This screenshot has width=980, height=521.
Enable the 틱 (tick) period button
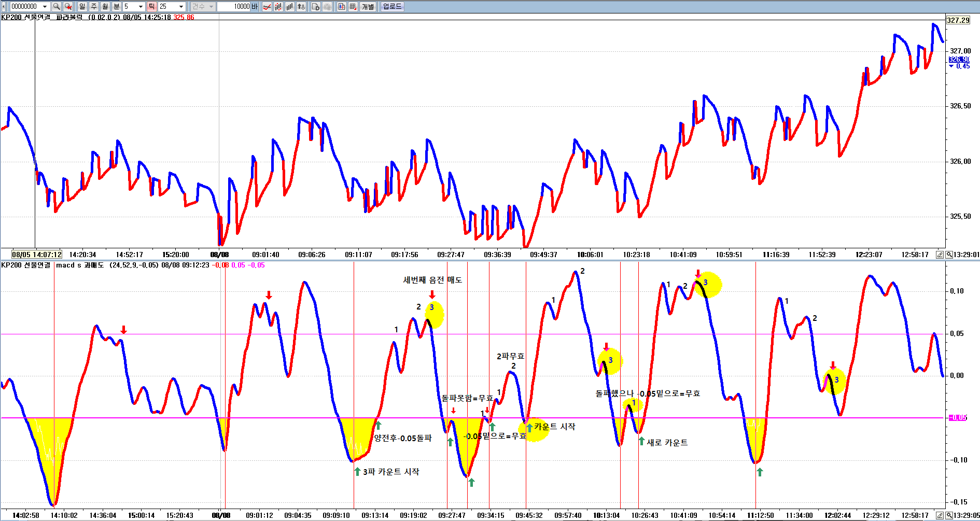coord(151,7)
